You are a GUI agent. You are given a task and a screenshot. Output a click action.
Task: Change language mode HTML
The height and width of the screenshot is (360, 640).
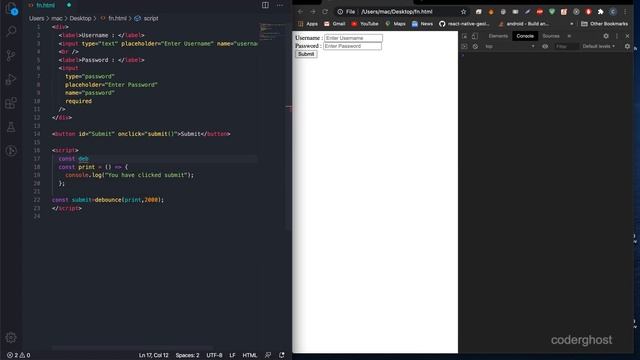pos(250,355)
